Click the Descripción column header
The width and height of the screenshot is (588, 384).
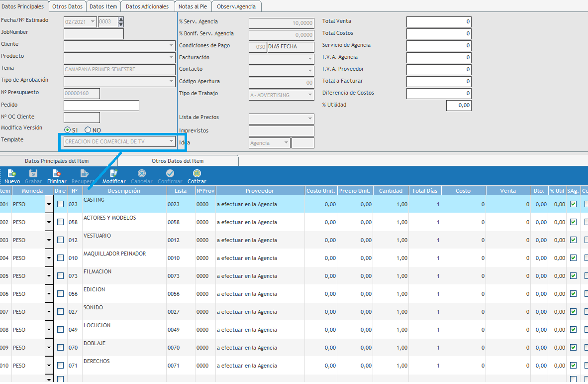[x=124, y=191]
